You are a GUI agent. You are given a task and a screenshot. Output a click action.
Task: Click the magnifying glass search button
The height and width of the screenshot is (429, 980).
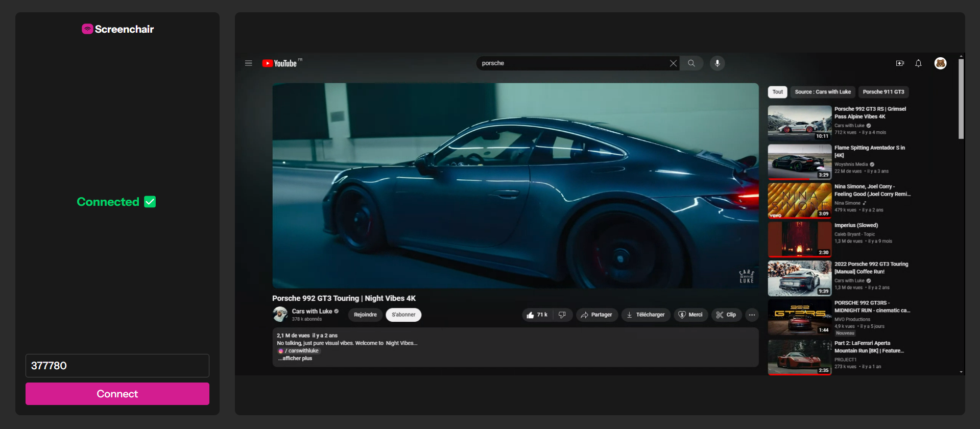tap(691, 63)
